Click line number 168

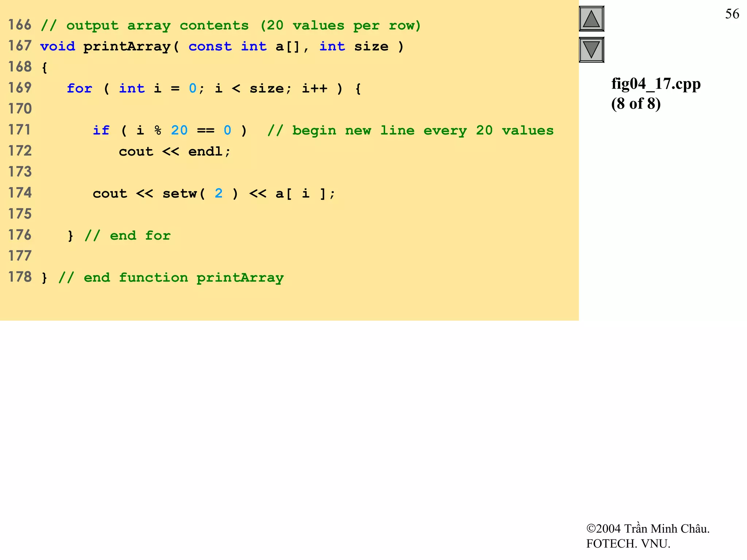click(x=20, y=67)
